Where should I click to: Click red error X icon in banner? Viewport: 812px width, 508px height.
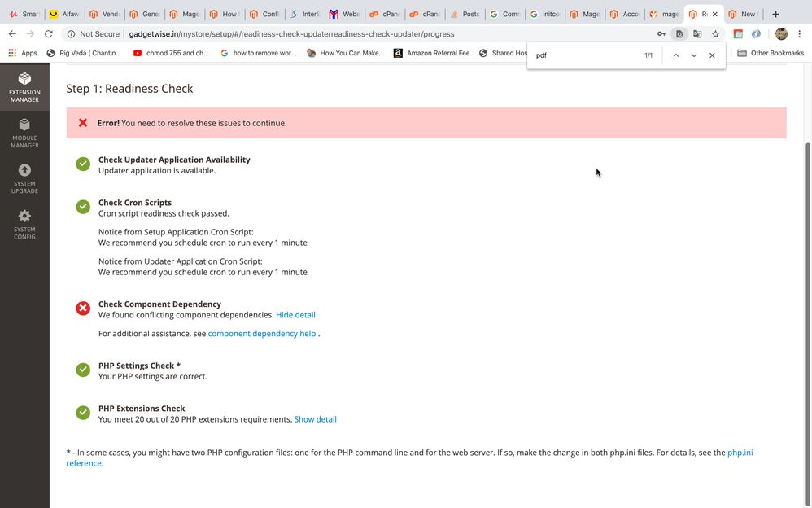(x=83, y=123)
